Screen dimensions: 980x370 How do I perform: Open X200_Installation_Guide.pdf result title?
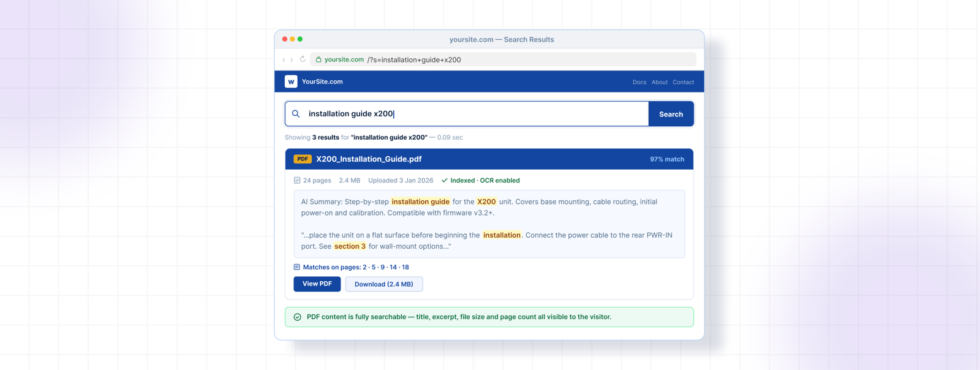tap(369, 159)
